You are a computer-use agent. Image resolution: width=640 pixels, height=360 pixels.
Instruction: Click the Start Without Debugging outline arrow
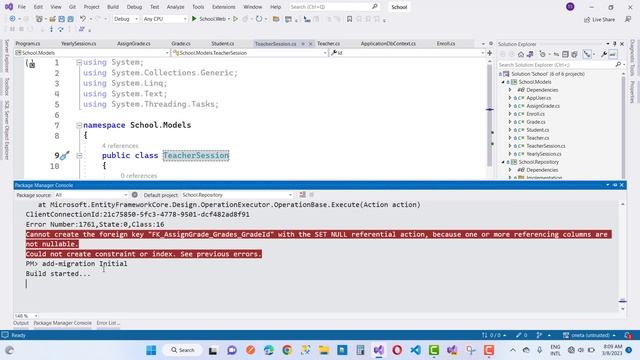pos(236,19)
